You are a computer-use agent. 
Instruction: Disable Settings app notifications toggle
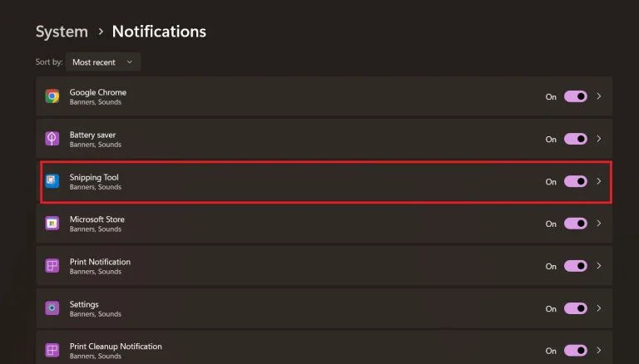coord(576,308)
